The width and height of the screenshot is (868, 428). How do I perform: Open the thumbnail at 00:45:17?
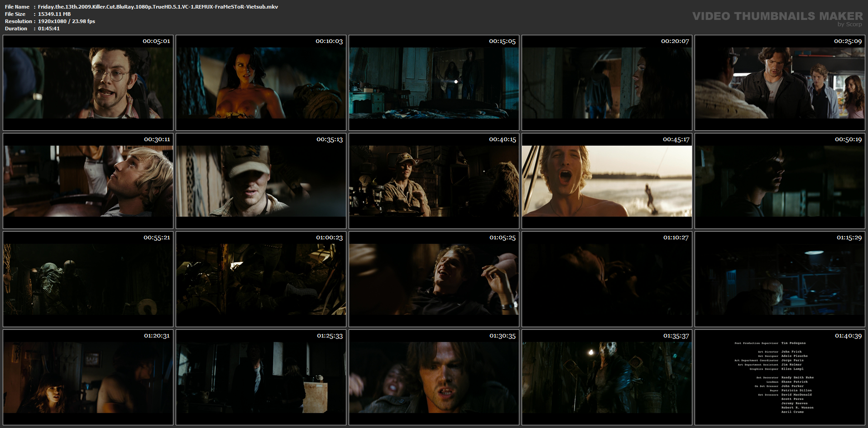(607, 181)
